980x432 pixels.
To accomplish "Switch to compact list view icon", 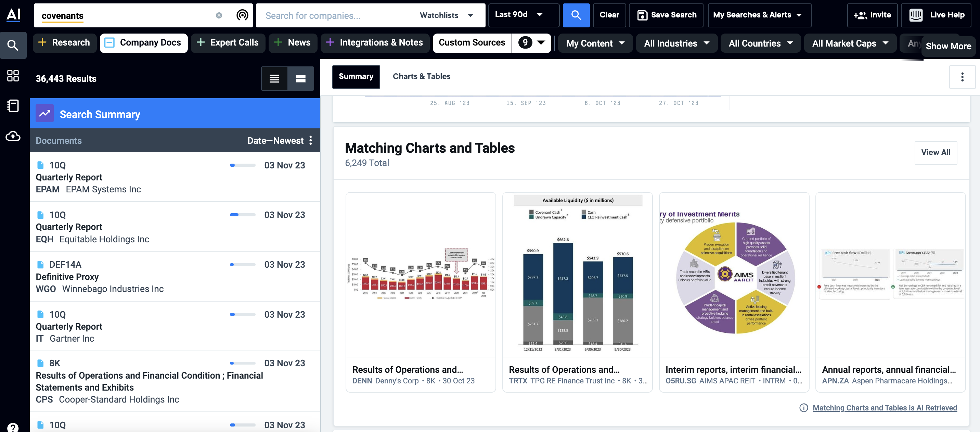I will (274, 78).
